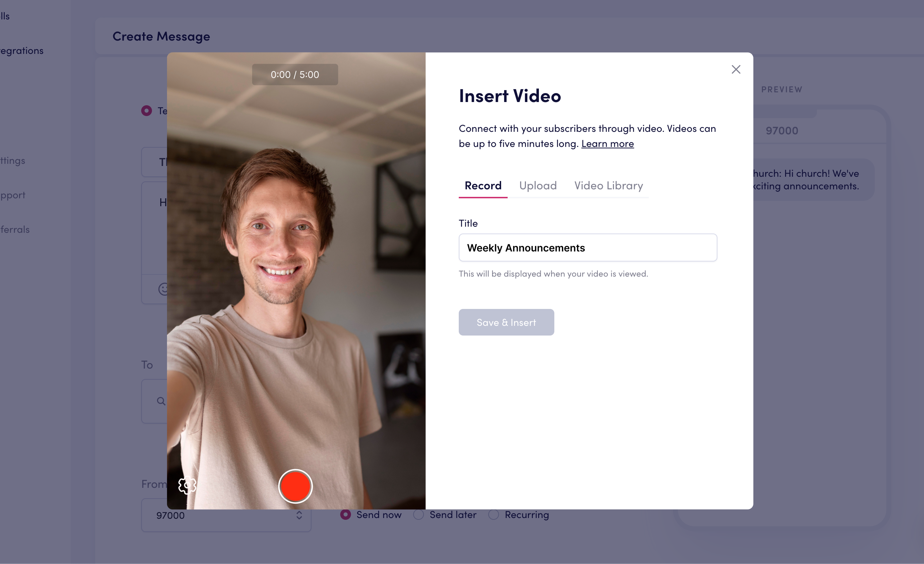Select the Record tab
Viewport: 924px width, 564px height.
tap(482, 186)
